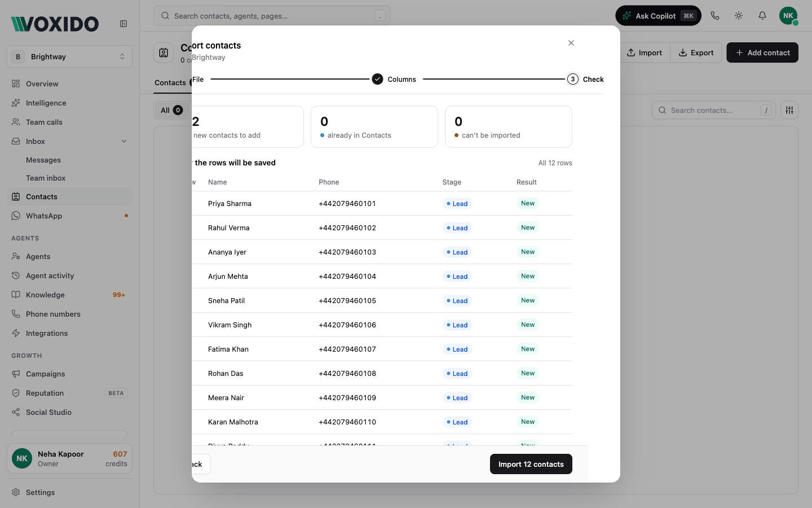812x508 pixels.
Task: Click the Priya Sharma row name
Action: pyautogui.click(x=230, y=203)
